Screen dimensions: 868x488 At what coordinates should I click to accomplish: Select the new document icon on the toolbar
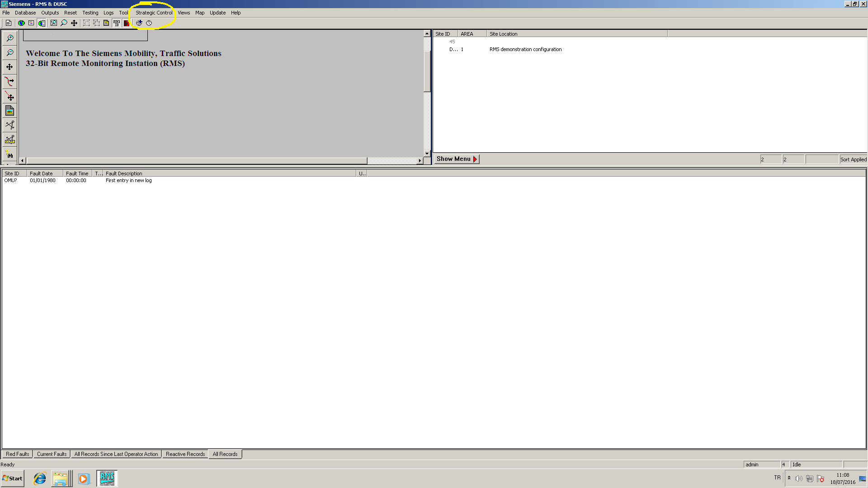point(8,23)
